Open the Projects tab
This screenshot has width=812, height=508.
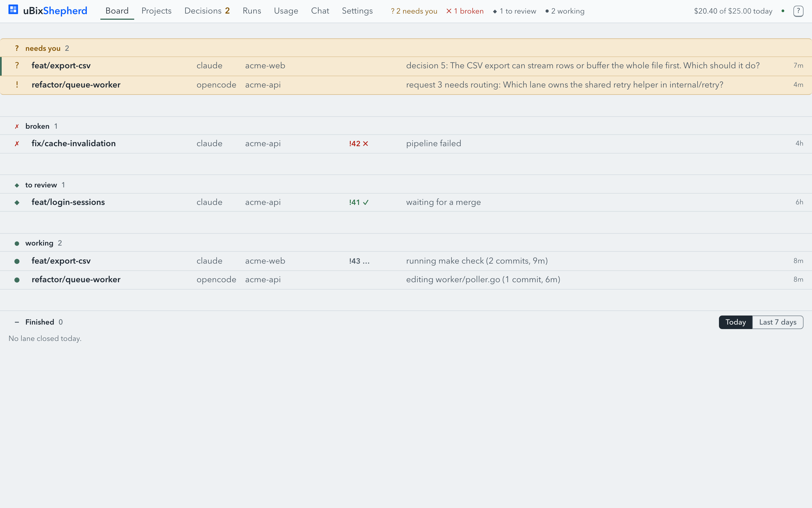156,11
